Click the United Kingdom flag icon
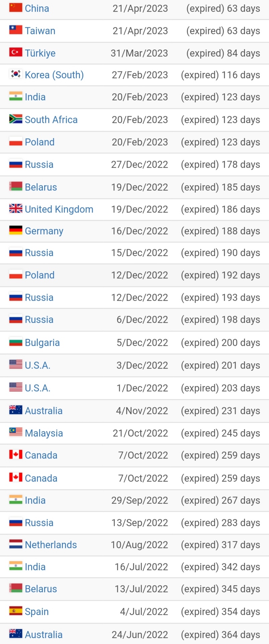Viewport: 269px width, 644px height. pos(16,209)
